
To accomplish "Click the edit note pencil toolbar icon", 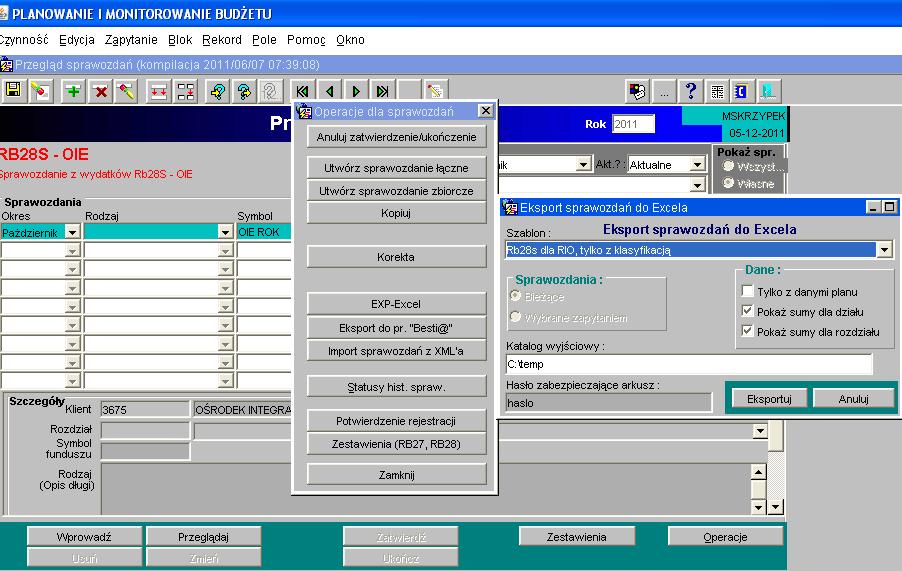I will tap(435, 91).
